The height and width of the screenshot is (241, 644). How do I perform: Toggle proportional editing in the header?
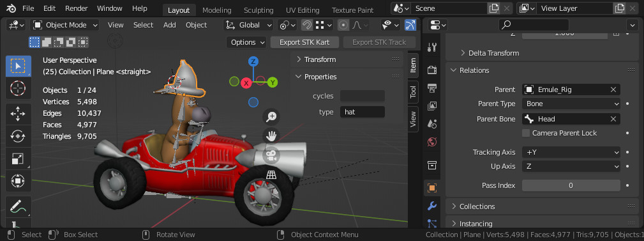(343, 25)
